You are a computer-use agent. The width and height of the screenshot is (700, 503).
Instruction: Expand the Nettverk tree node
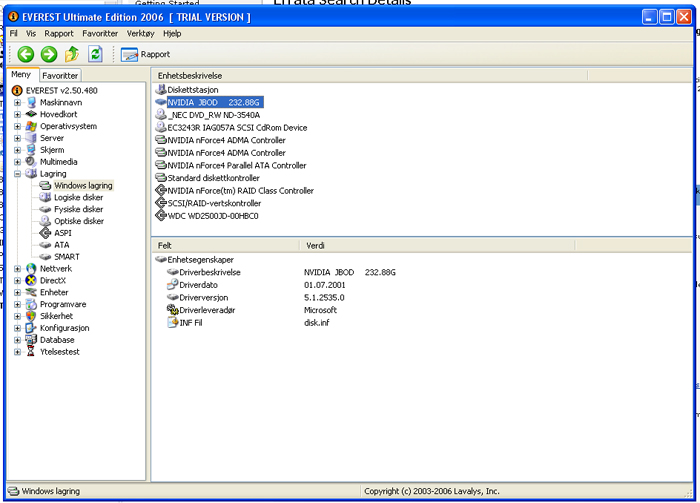[17, 269]
